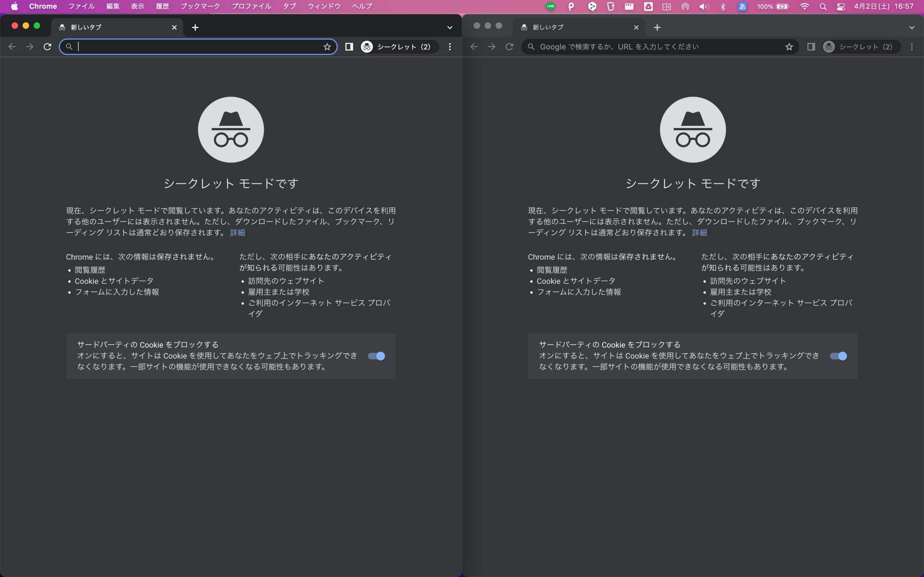The image size is (924, 577).
Task: Open the Apple menu
Action: pyautogui.click(x=14, y=6)
